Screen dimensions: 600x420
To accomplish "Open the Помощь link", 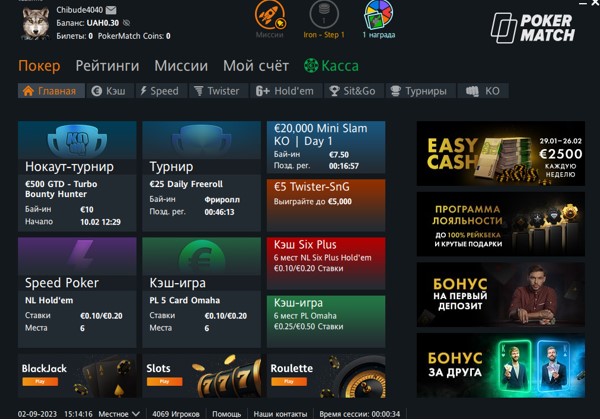I will 227,414.
